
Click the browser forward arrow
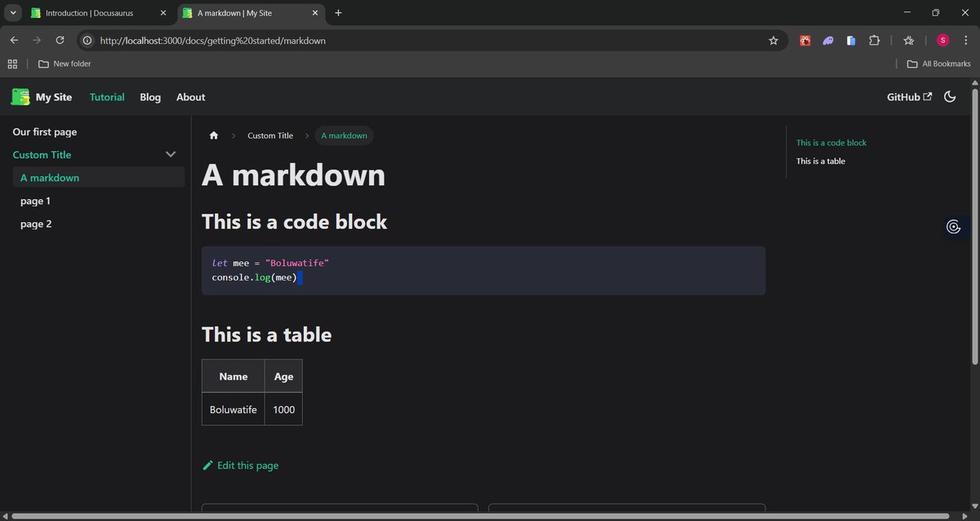click(37, 40)
